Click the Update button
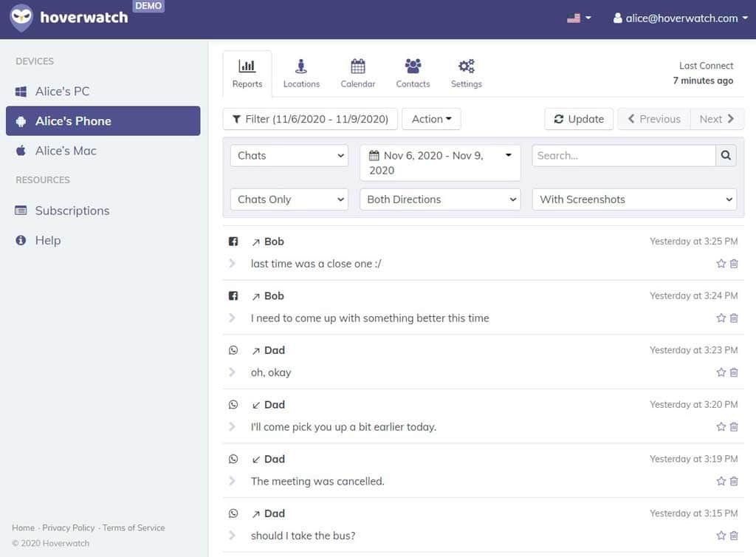The image size is (756, 557). click(579, 119)
